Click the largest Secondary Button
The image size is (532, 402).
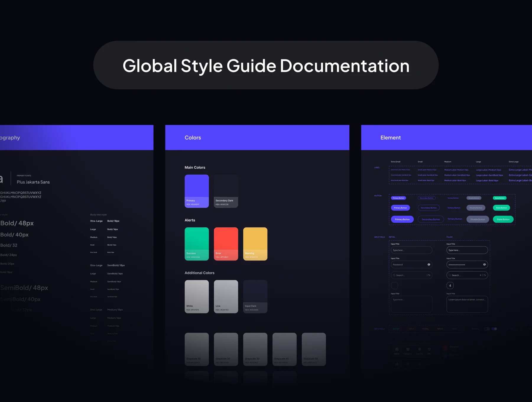click(x=431, y=219)
